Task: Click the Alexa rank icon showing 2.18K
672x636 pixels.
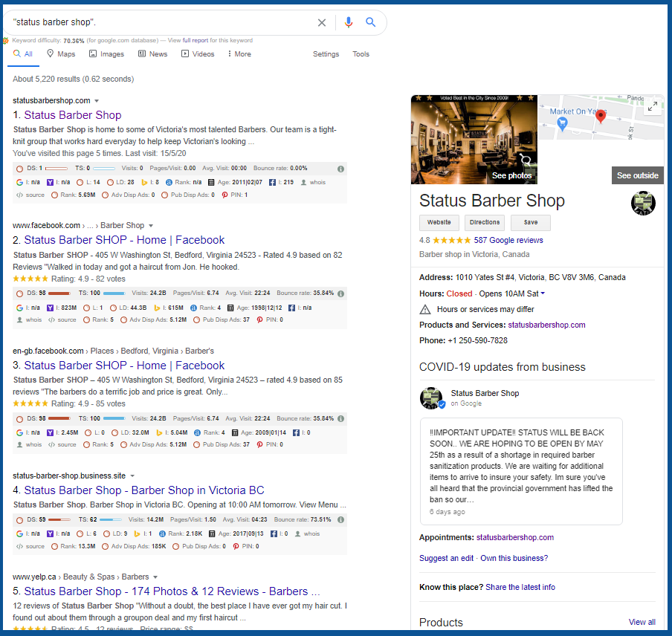Action: tap(162, 534)
